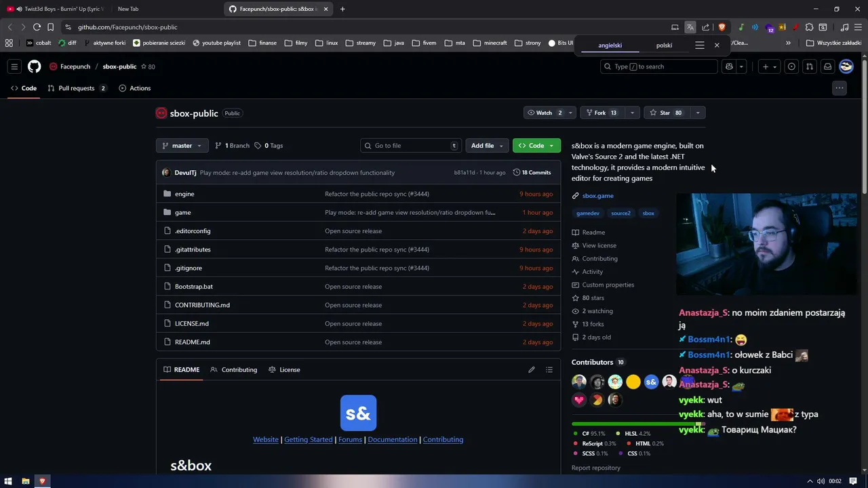
Task: Open the Bootstrap.bat file
Action: (194, 287)
